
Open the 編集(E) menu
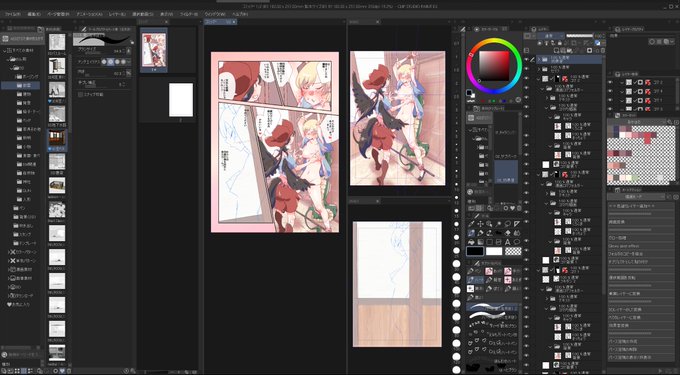34,14
